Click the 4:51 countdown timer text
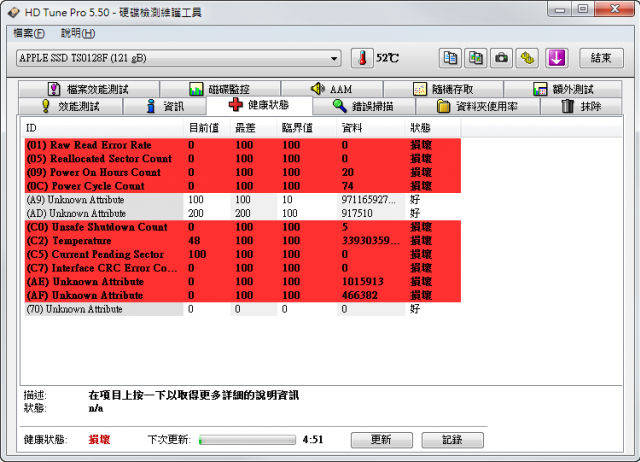This screenshot has width=640, height=462. tap(313, 440)
